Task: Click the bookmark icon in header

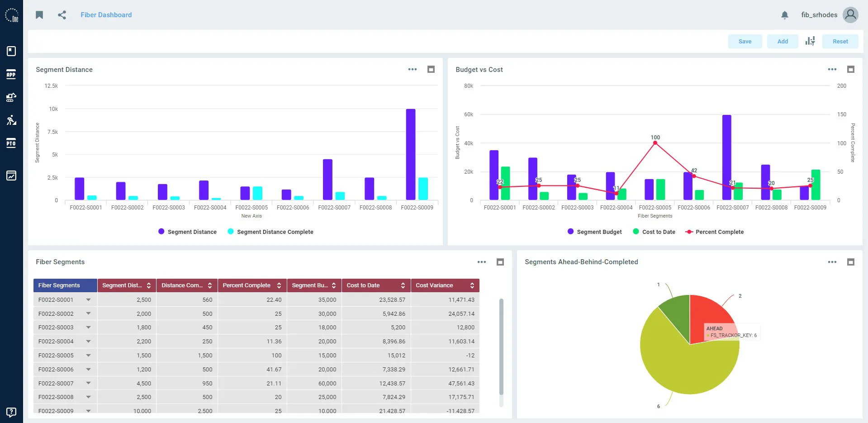Action: 39,15
